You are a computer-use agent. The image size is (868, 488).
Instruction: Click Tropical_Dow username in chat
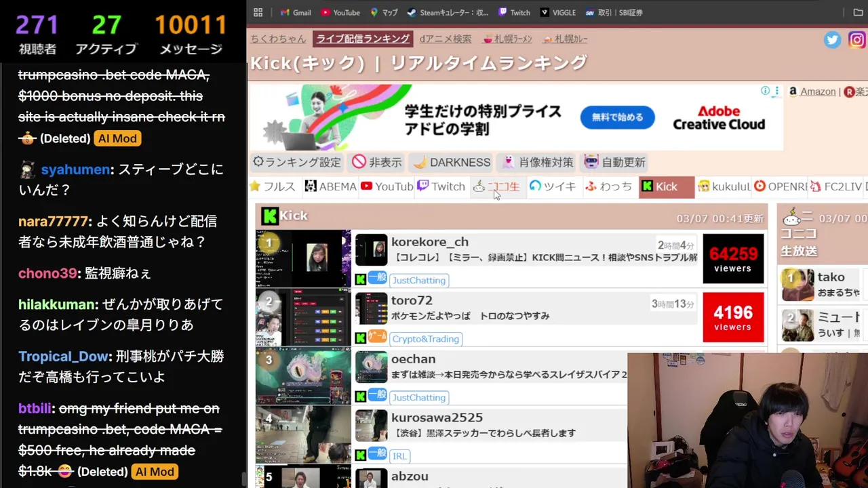pos(63,357)
